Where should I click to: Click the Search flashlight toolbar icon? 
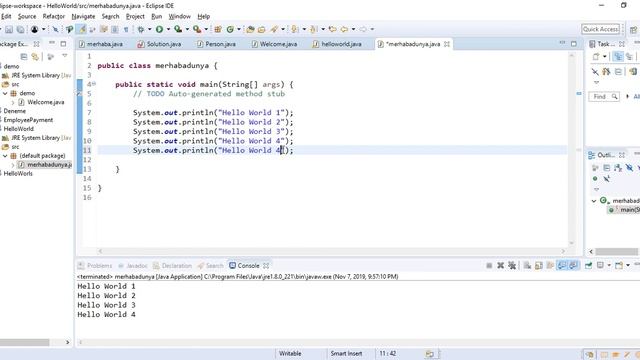pos(274,29)
